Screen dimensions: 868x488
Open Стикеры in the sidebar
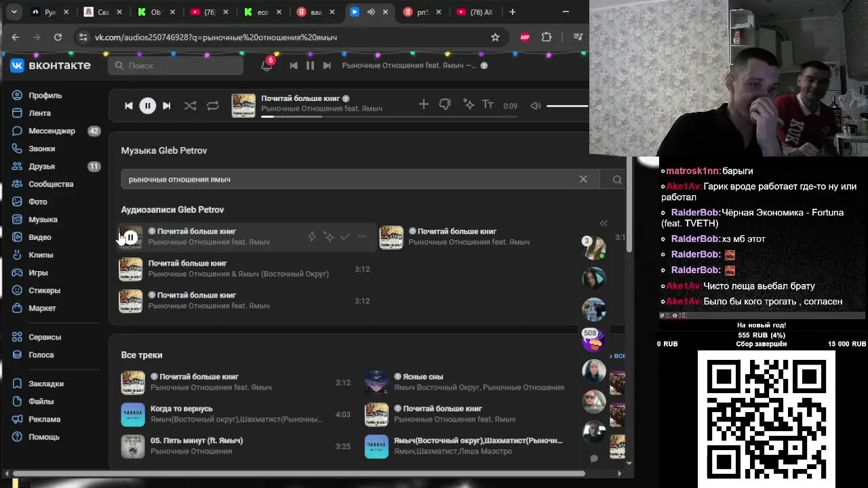pyautogui.click(x=44, y=290)
